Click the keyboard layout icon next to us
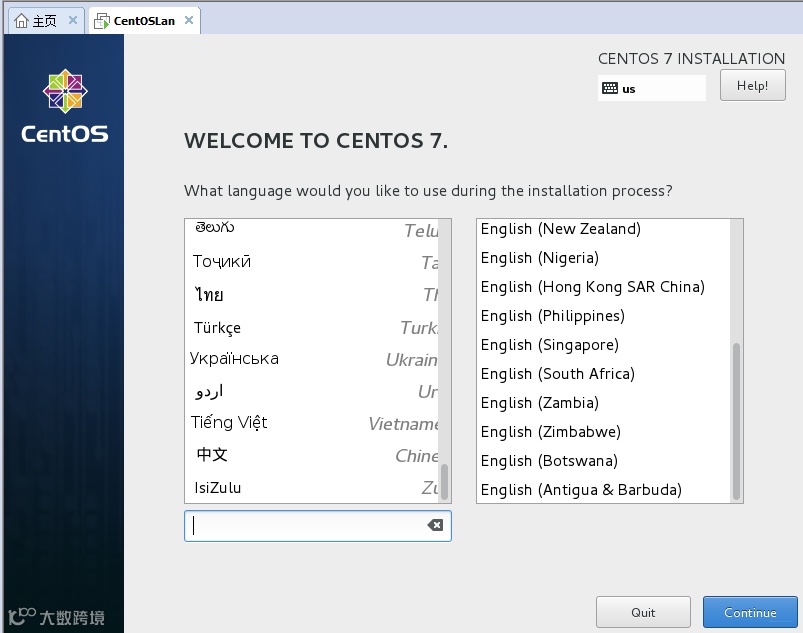Viewport: 803px width, 633px height. point(609,88)
